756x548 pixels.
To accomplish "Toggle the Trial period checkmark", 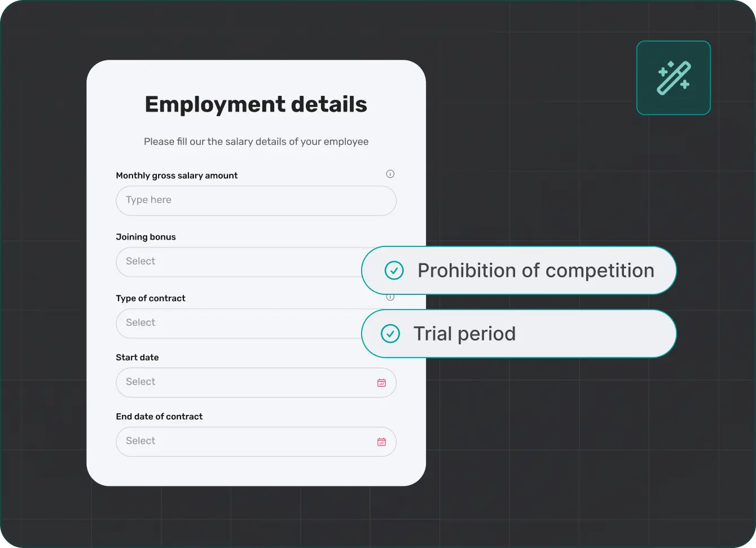I will (x=390, y=334).
